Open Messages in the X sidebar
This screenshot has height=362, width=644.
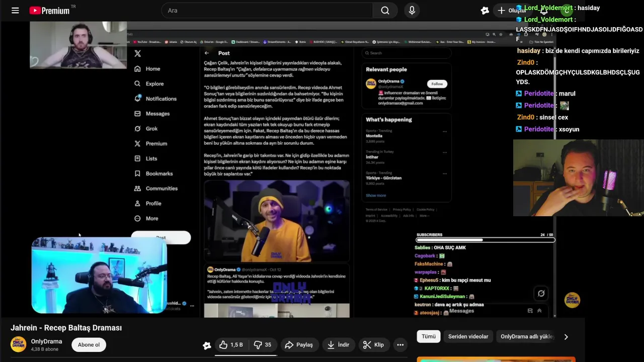click(x=152, y=114)
